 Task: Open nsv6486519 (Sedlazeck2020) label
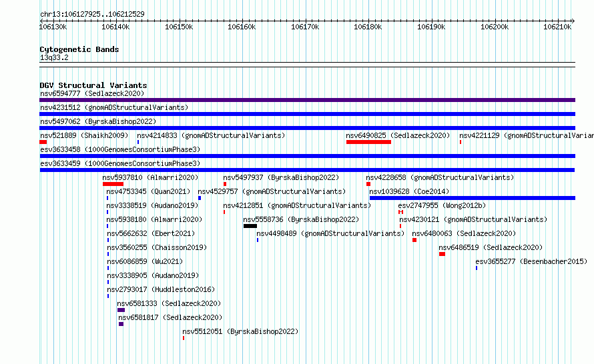[491, 247]
